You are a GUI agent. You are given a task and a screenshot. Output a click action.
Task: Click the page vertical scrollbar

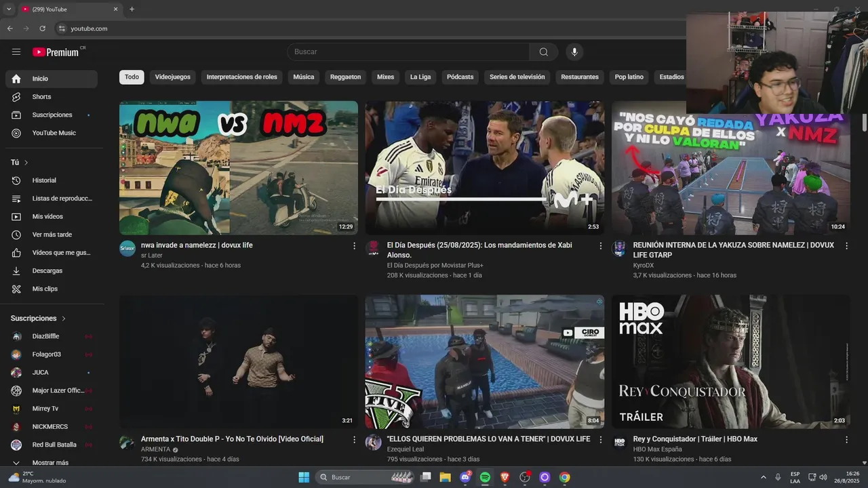click(864, 123)
